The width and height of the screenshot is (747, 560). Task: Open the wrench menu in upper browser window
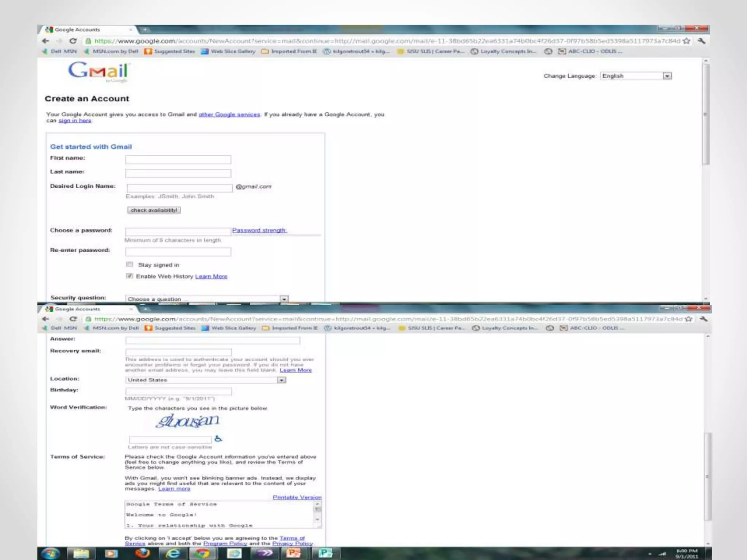701,41
